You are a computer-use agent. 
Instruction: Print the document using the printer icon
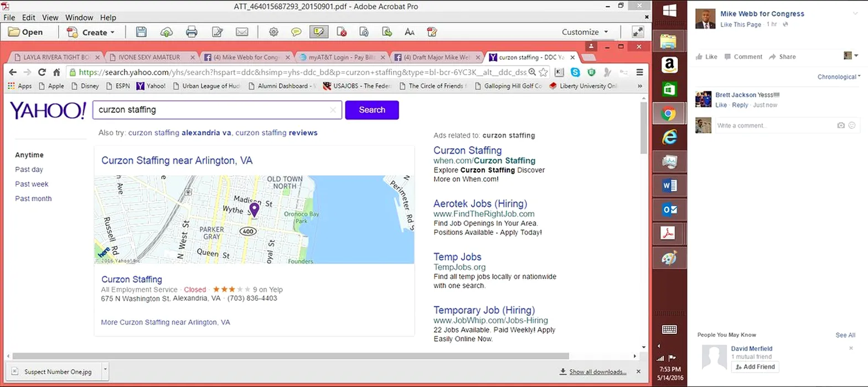click(192, 32)
